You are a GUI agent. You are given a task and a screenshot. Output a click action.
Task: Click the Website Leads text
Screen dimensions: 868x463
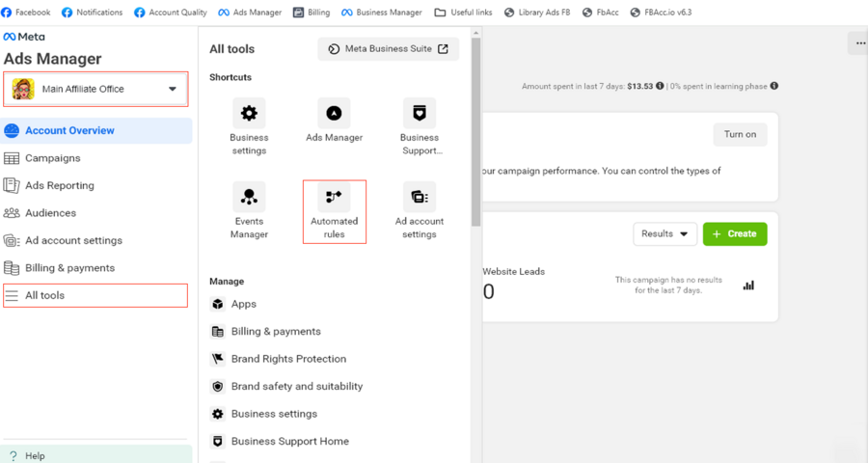(514, 272)
